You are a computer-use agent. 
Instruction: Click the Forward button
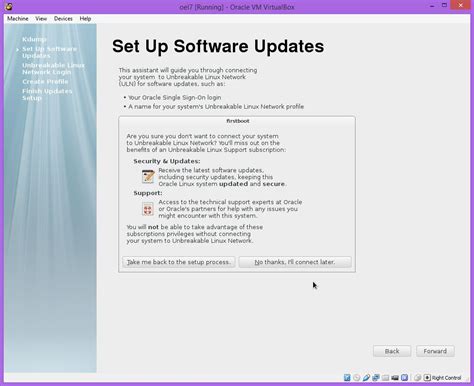(x=435, y=351)
